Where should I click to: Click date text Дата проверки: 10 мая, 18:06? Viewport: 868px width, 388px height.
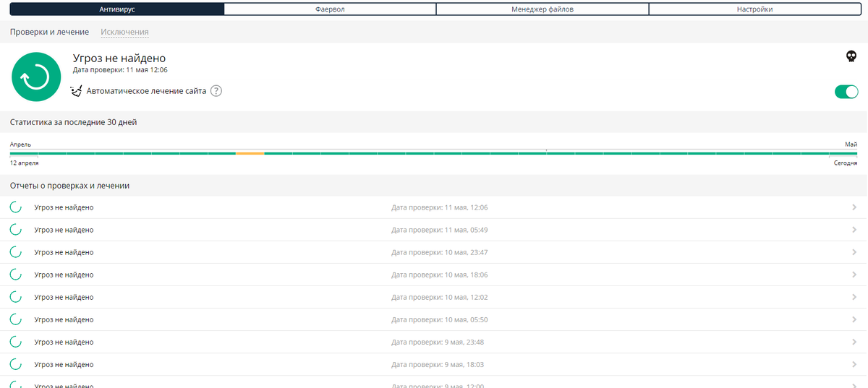(440, 275)
